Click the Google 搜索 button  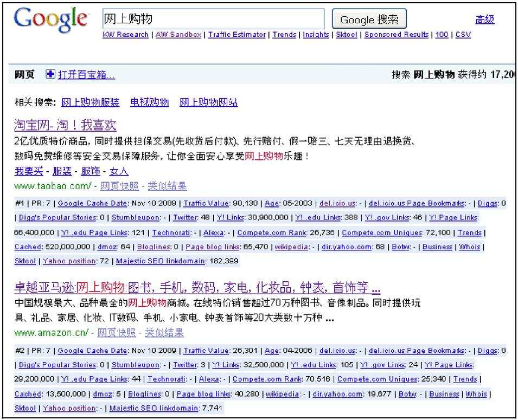tap(369, 19)
